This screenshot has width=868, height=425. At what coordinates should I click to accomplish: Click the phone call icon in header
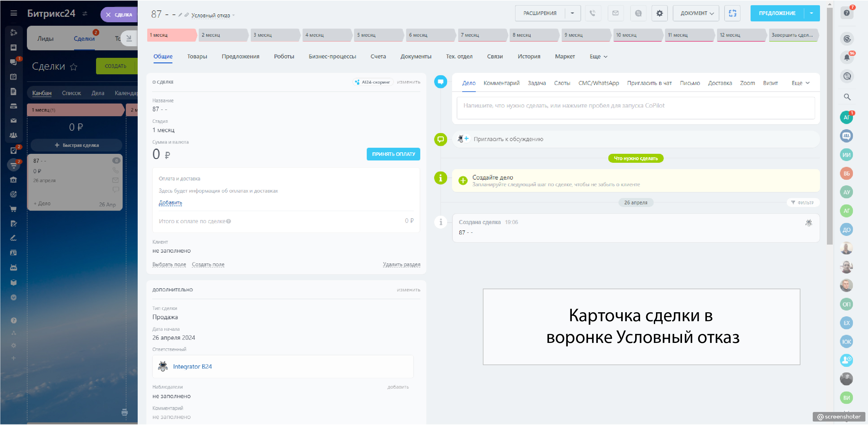coord(592,14)
